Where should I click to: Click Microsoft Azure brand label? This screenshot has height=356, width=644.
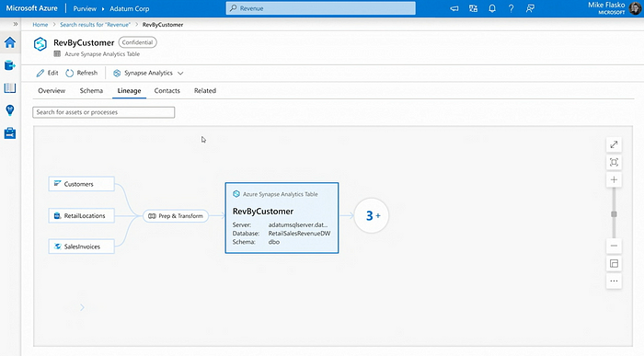(x=31, y=8)
